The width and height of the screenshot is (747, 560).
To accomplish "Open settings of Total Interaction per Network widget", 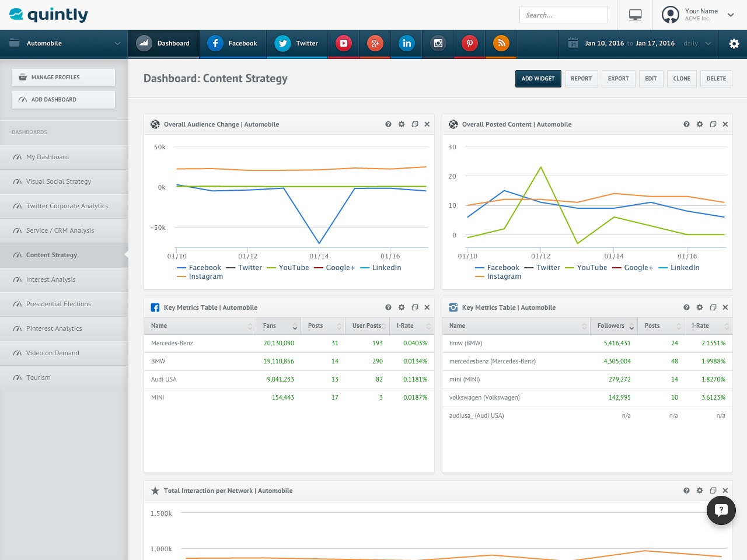I will click(700, 491).
